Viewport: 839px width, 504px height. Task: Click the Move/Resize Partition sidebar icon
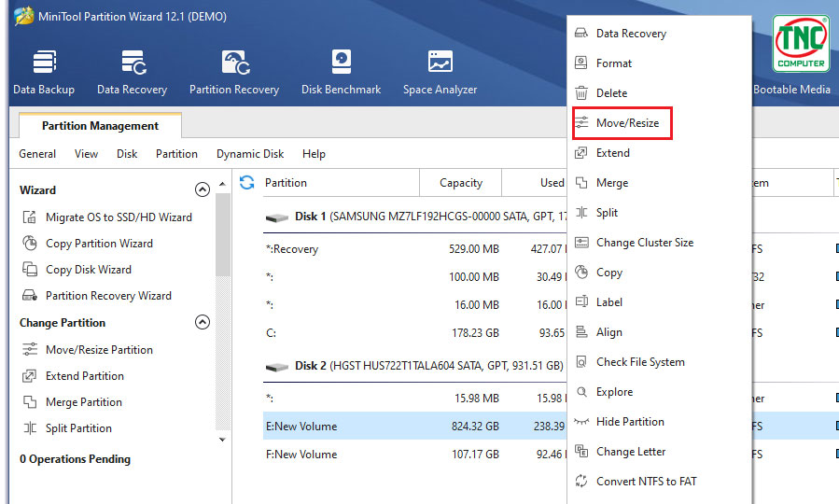pyautogui.click(x=30, y=349)
